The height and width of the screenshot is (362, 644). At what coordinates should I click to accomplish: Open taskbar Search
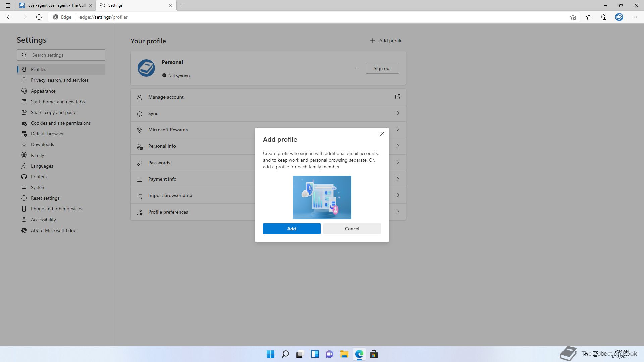[x=285, y=354]
